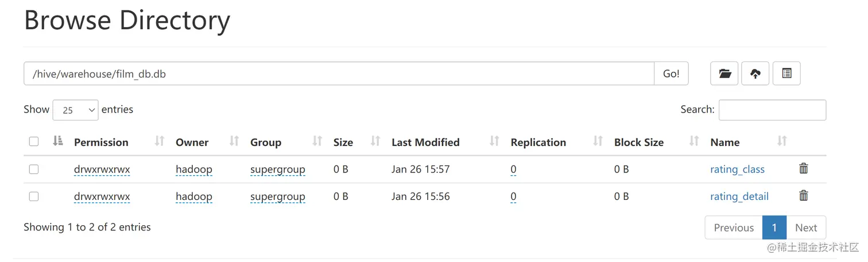This screenshot has width=868, height=262.
Task: Go to page 1 in pagination
Action: pyautogui.click(x=774, y=228)
